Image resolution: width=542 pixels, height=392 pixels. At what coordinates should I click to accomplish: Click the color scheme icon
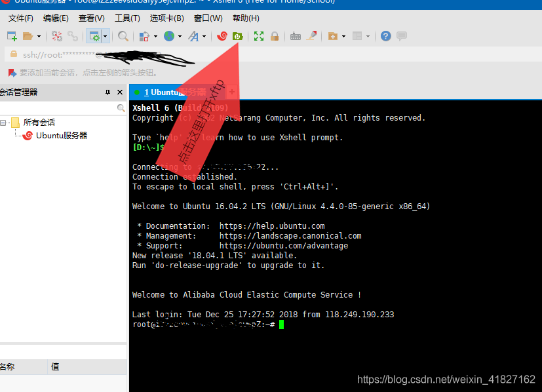point(144,36)
